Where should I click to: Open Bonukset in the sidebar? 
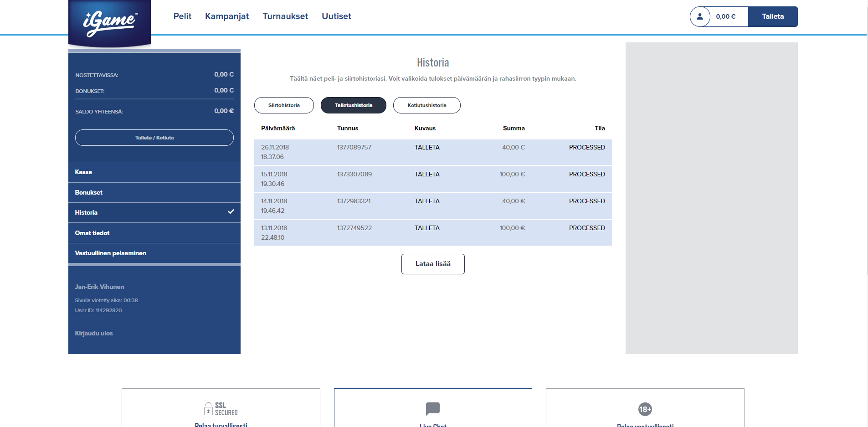coord(154,192)
